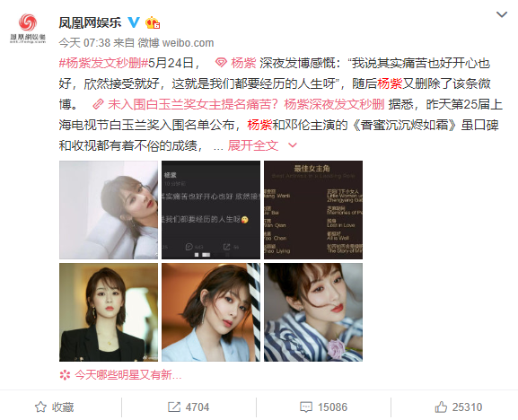518x420 pixels.
Task: Expand full text via 展开全文
Action: [x=253, y=145]
